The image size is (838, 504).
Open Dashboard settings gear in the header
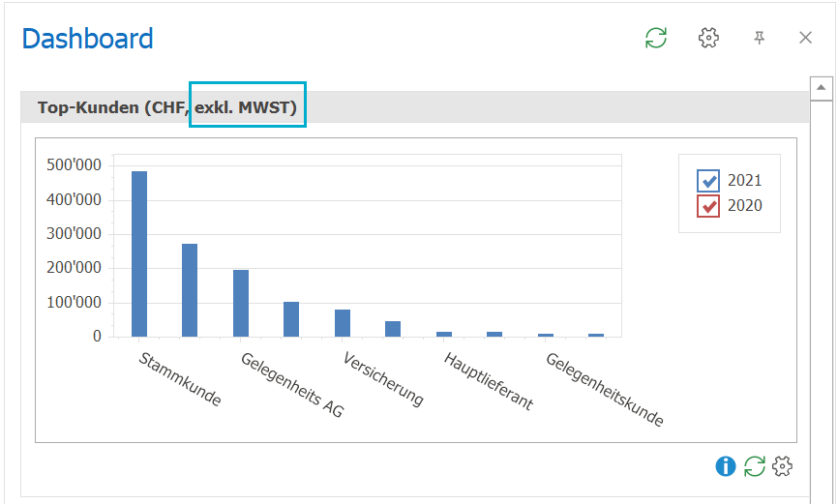[708, 38]
